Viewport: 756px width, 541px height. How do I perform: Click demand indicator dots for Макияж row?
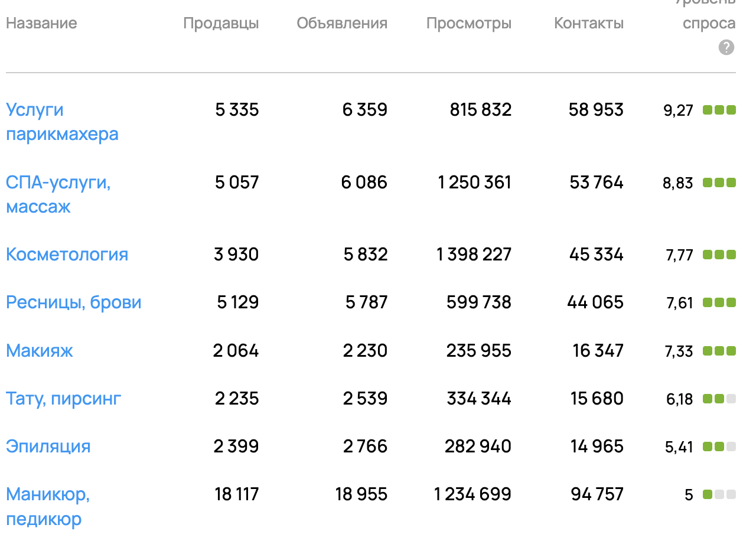(x=719, y=351)
